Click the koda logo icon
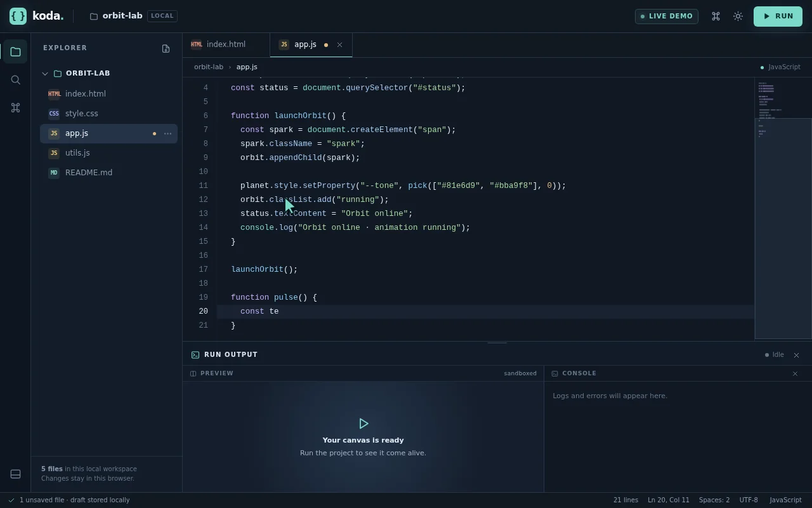The width and height of the screenshot is (812, 508). (x=18, y=16)
